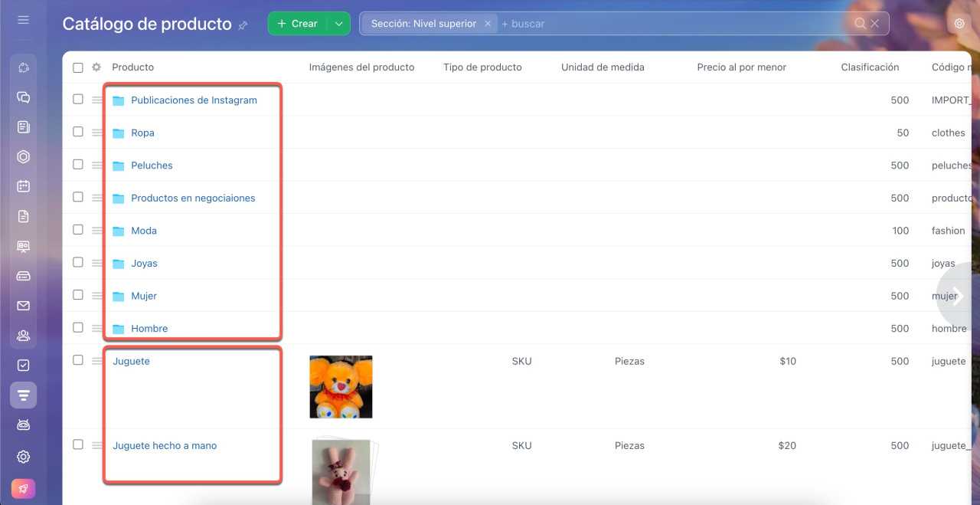Check the Moda row checkbox

point(78,229)
